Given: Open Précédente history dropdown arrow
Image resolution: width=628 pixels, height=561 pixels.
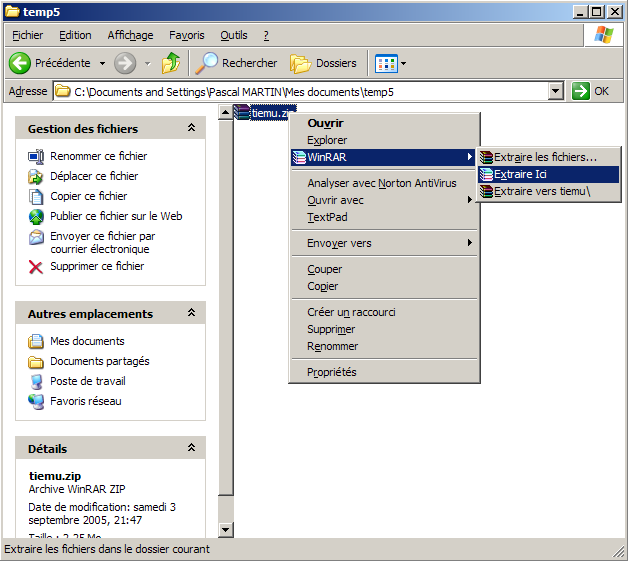Looking at the screenshot, I should point(103,63).
